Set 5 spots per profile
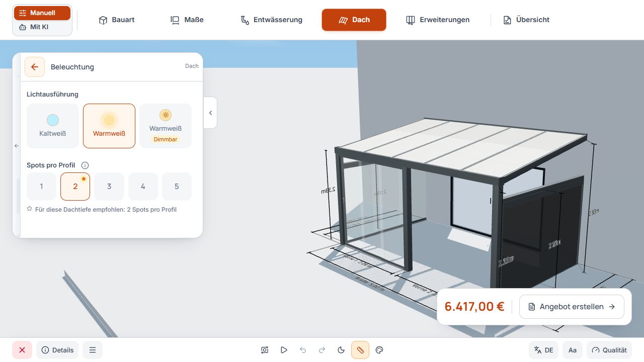The width and height of the screenshot is (644, 362). point(177,187)
